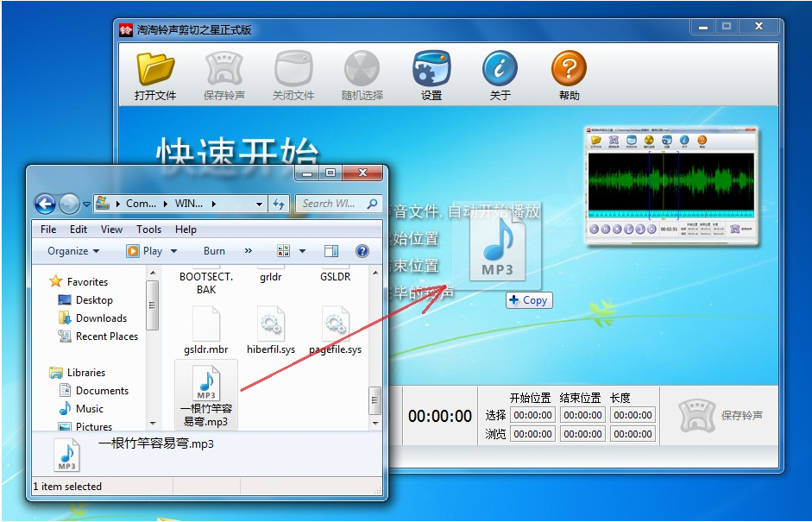Click the 关闭文件 toolbar icon
Viewport: 812px width, 522px height.
tap(293, 69)
